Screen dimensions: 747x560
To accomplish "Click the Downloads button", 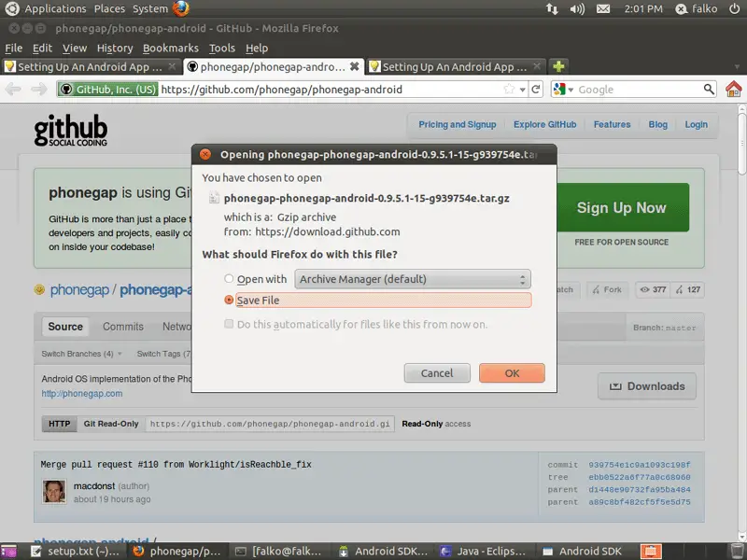I will (x=647, y=386).
